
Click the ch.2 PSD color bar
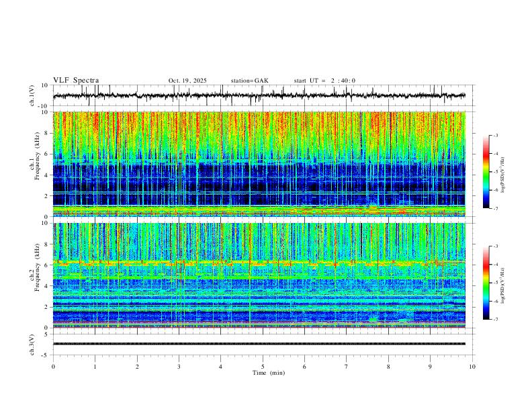(486, 283)
